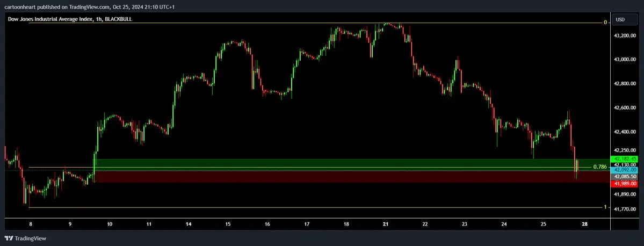Click date 18 on the time axis
The height and width of the screenshot is (246, 644).
tap(346, 224)
